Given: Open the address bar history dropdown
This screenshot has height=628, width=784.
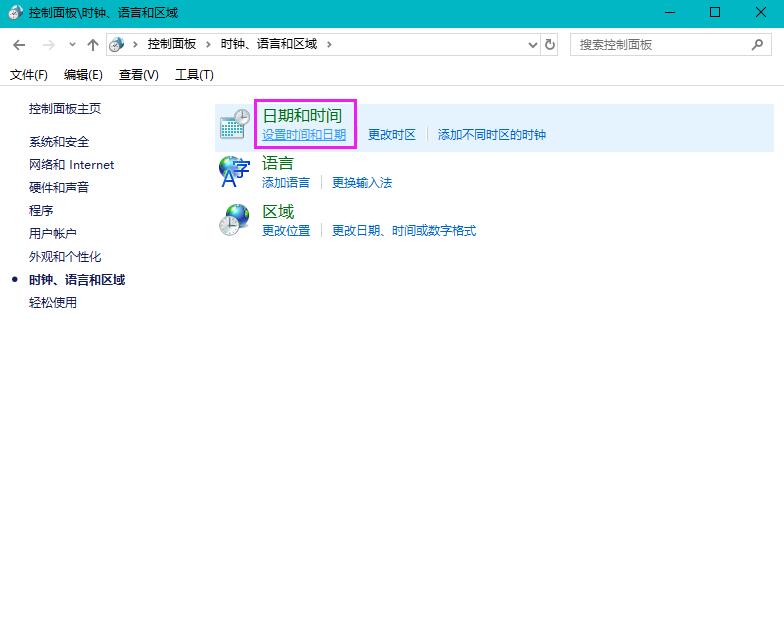Looking at the screenshot, I should pyautogui.click(x=532, y=45).
